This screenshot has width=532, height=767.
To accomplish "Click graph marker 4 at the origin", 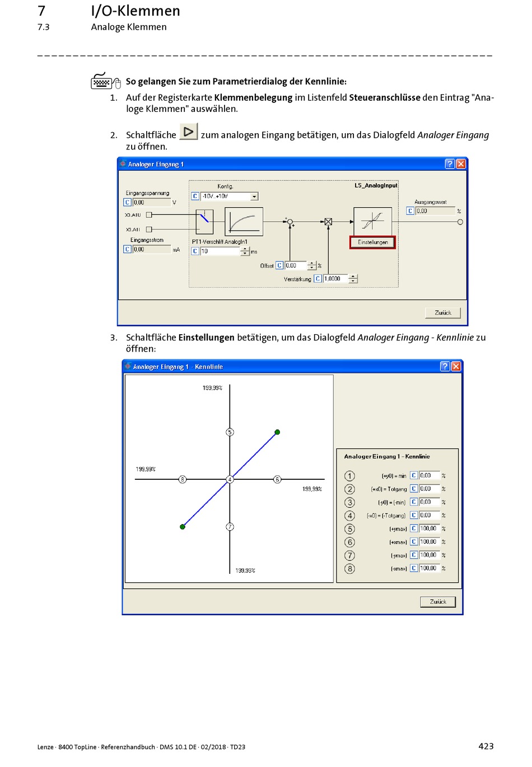I will 230,479.
